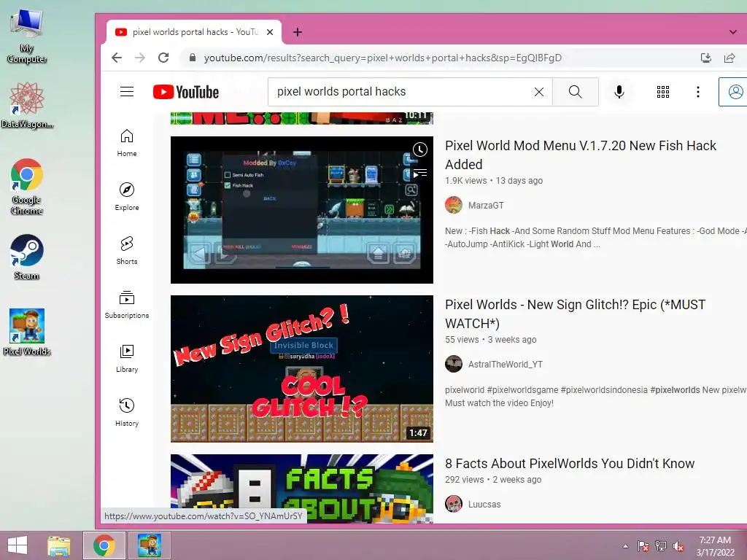Select DataWagon desktop shortcut
Viewport: 747px width, 560px height.
point(27,105)
